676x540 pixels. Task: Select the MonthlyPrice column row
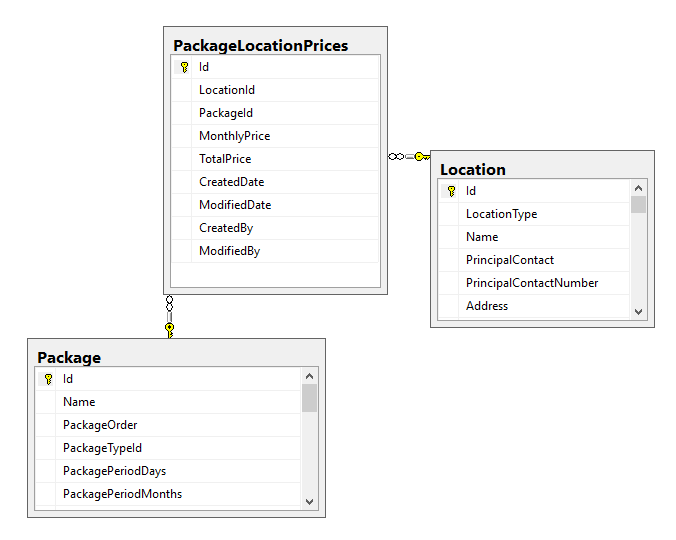tap(275, 136)
